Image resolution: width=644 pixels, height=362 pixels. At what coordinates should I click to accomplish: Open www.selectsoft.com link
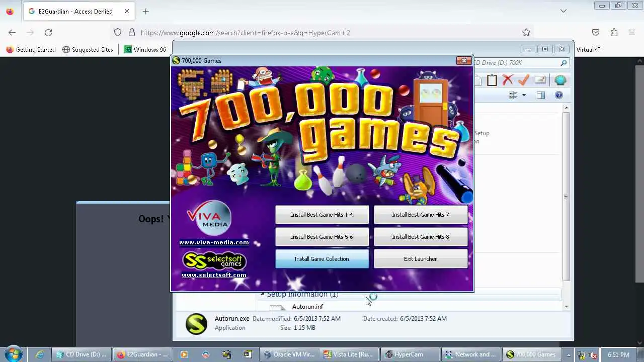click(214, 275)
